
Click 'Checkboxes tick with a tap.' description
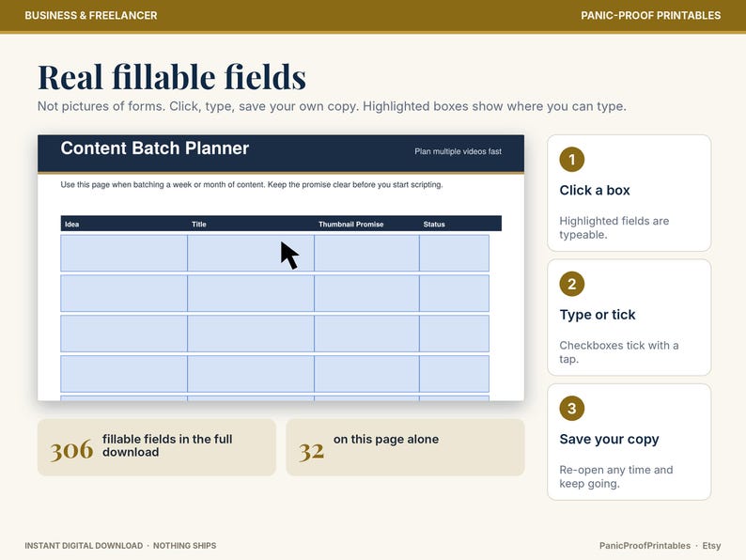[618, 352]
